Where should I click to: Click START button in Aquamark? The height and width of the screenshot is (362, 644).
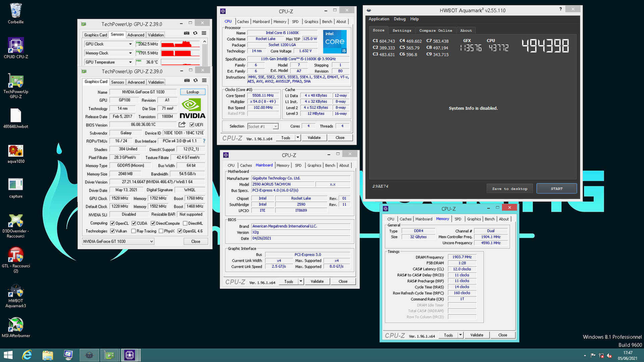[x=556, y=189]
